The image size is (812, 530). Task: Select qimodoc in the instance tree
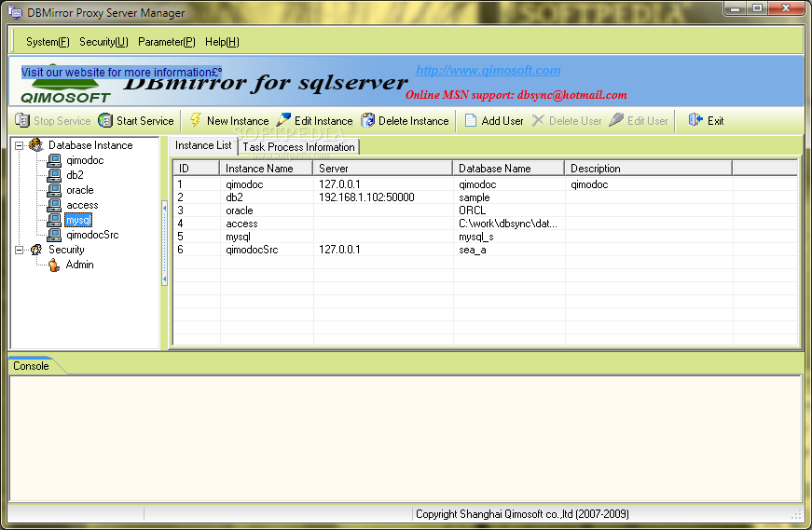click(85, 160)
